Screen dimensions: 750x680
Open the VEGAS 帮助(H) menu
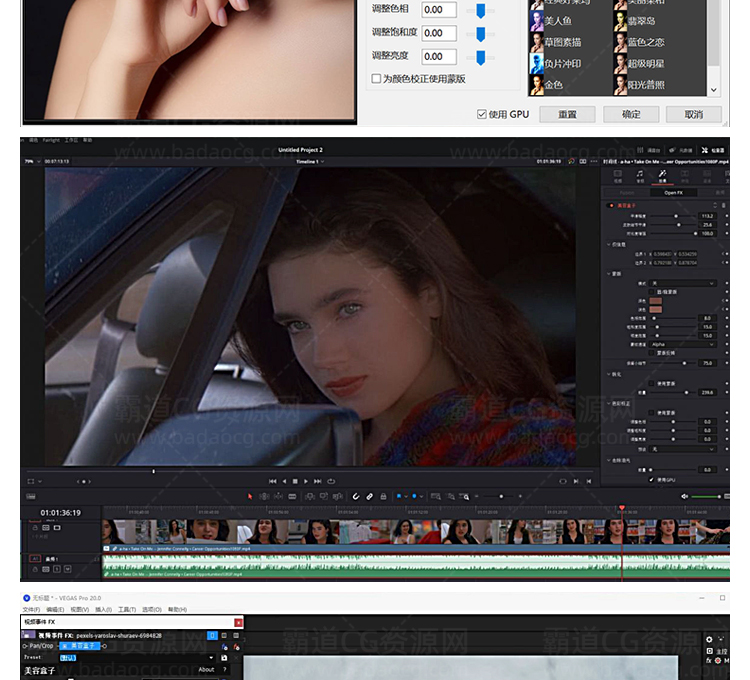[177, 609]
